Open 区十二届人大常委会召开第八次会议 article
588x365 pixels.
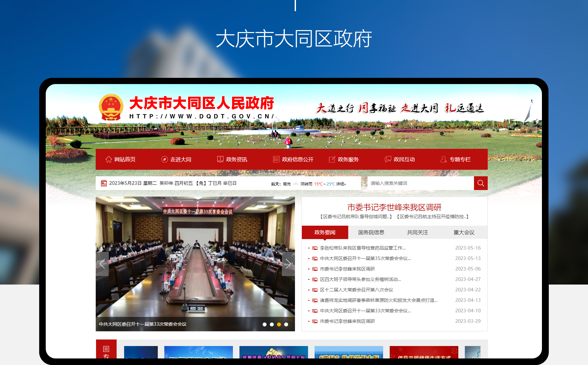coord(356,290)
